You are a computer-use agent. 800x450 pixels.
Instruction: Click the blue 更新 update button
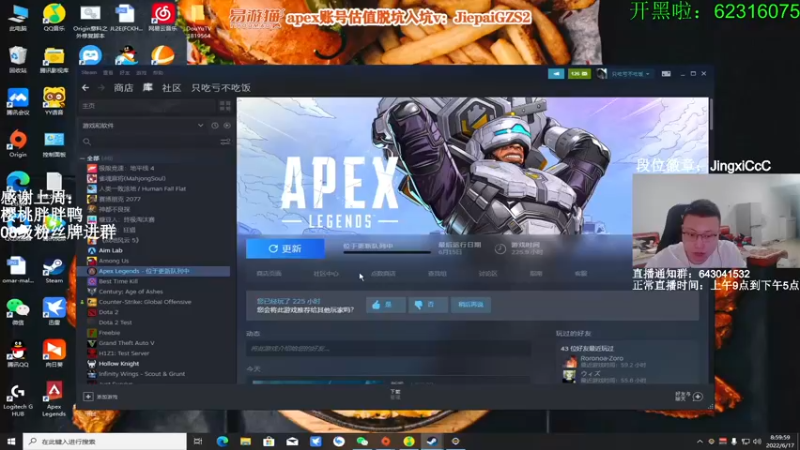tap(285, 248)
